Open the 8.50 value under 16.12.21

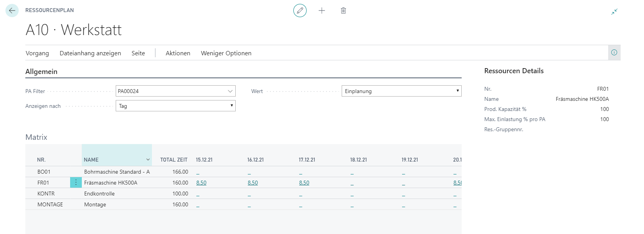(253, 183)
